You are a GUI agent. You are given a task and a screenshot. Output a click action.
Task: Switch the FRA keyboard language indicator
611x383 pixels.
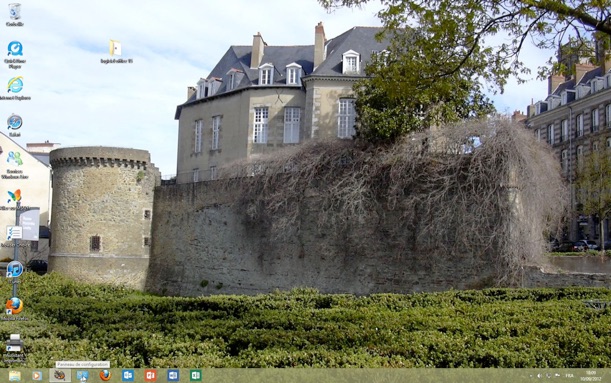coord(569,376)
